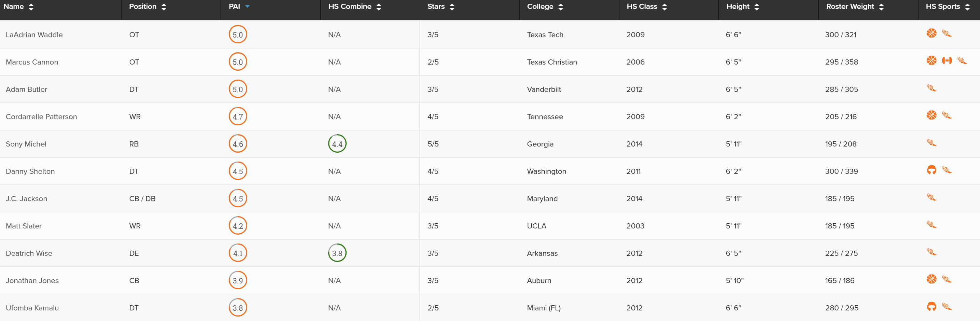Click Jonathan Jones's track winged-shoe icon
980x321 pixels.
[x=947, y=279]
